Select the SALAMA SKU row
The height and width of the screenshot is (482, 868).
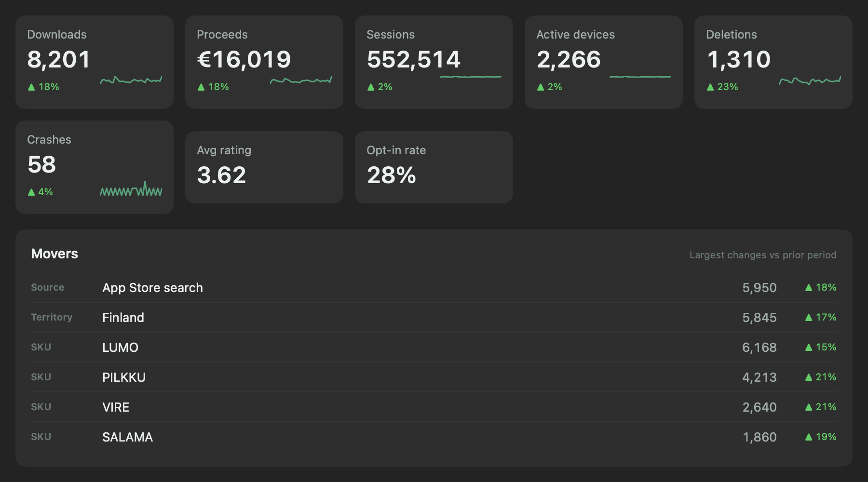(x=434, y=437)
